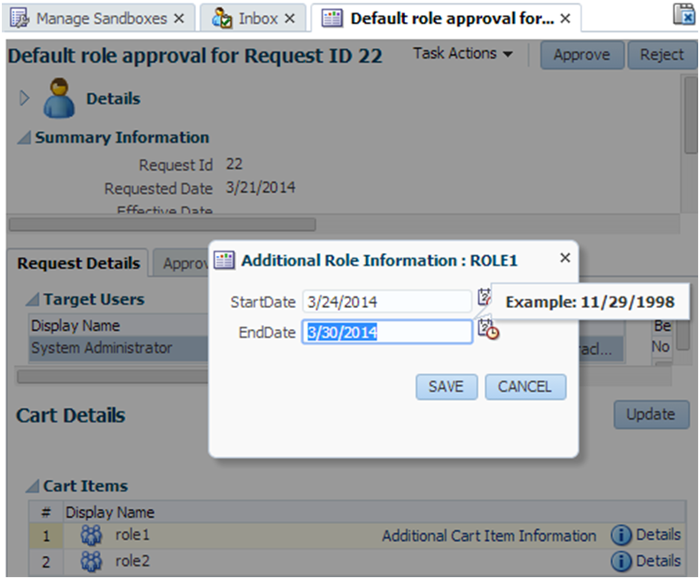The image size is (700, 579).
Task: Click the Manage Sandboxes tab icon
Action: 19,18
